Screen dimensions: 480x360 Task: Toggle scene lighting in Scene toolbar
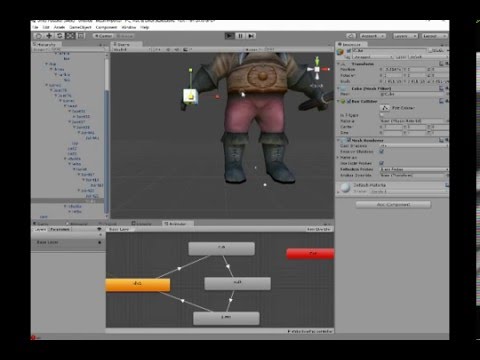168,49
